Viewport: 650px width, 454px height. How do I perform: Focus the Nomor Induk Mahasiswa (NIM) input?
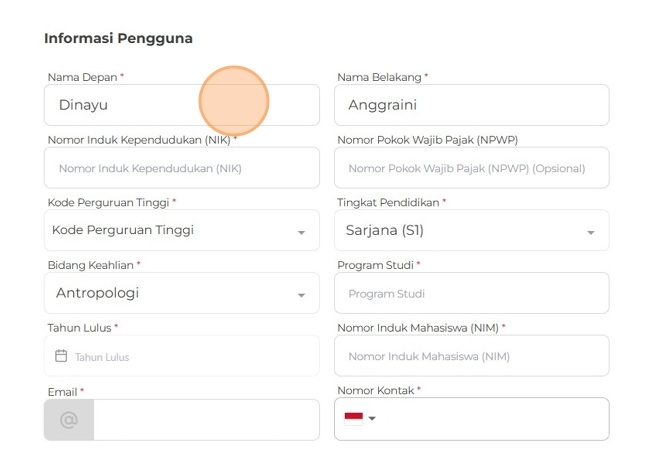point(471,356)
